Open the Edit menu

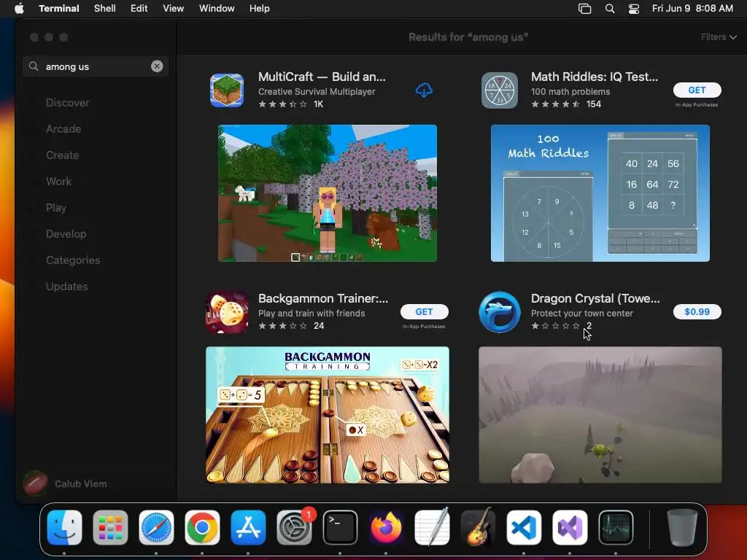click(x=139, y=9)
